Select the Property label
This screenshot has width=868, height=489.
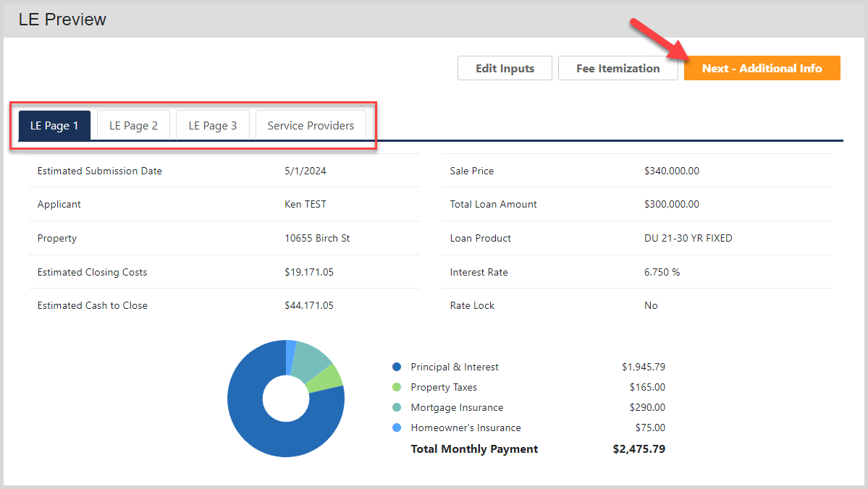[57, 239]
